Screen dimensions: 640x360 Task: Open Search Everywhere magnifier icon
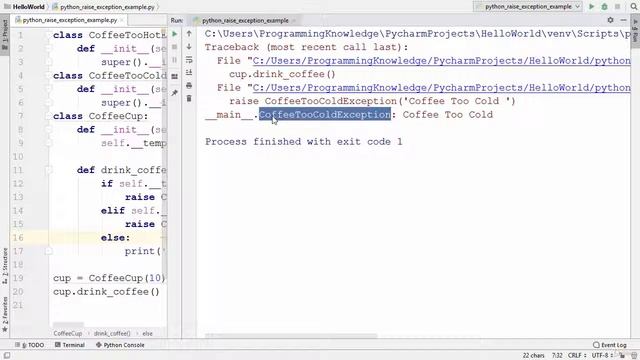(634, 7)
